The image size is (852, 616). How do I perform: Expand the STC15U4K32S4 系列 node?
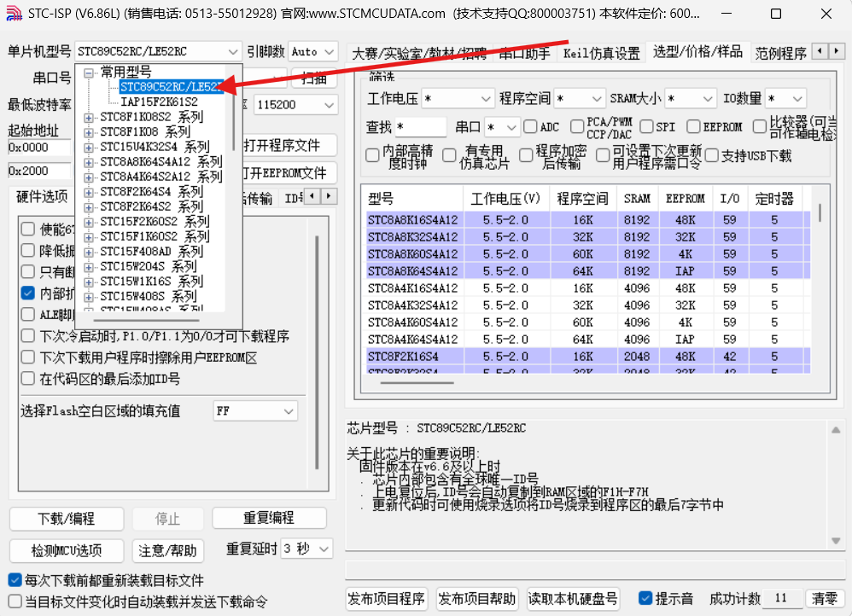coord(89,148)
